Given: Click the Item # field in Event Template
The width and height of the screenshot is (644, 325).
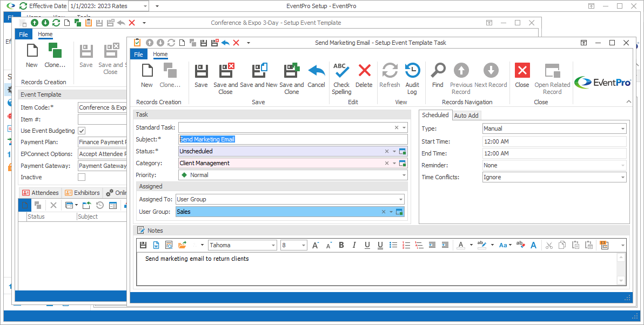Looking at the screenshot, I should point(102,119).
